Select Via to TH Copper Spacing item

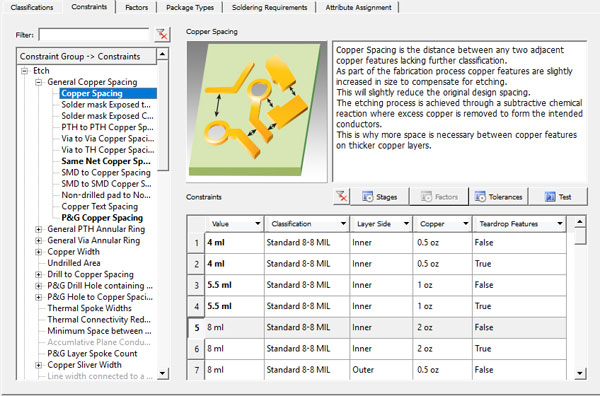[x=108, y=150]
